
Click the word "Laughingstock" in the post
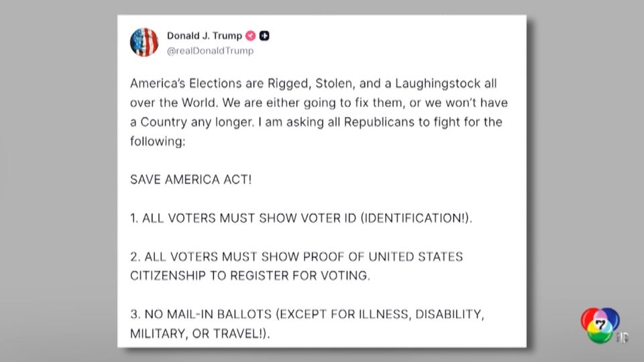coord(444,85)
